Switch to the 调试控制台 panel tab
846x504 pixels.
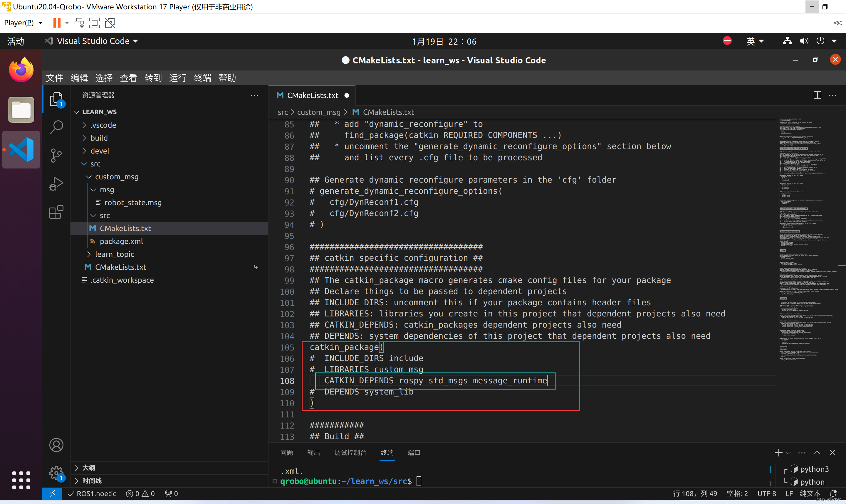click(350, 453)
